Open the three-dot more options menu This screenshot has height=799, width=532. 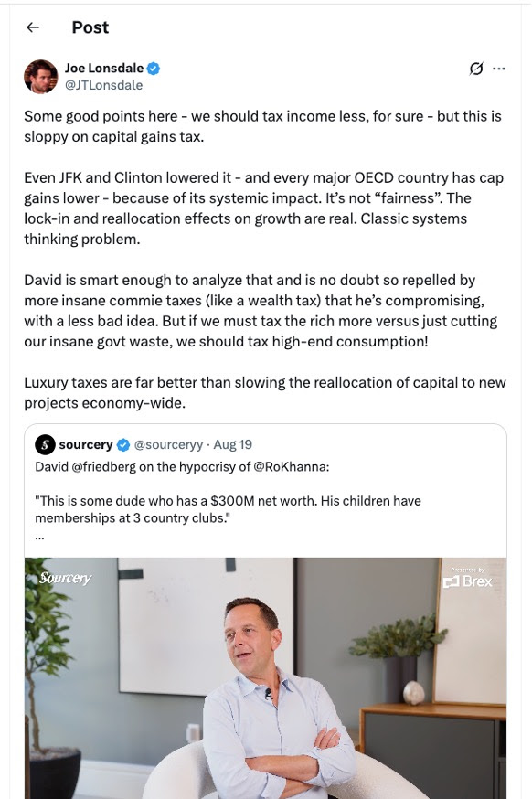tap(499, 69)
